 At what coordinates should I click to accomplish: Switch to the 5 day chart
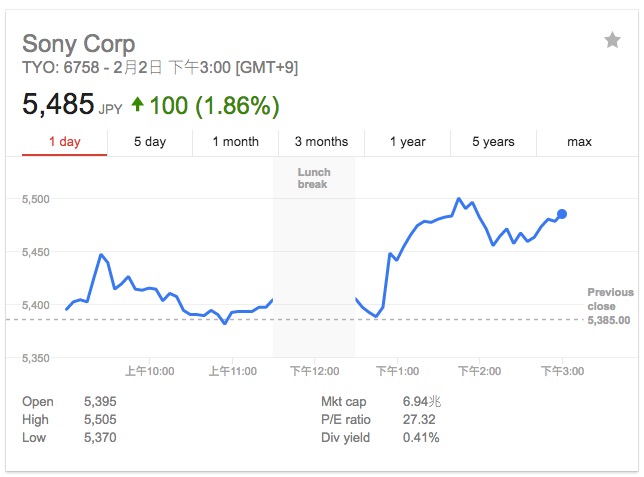150,142
